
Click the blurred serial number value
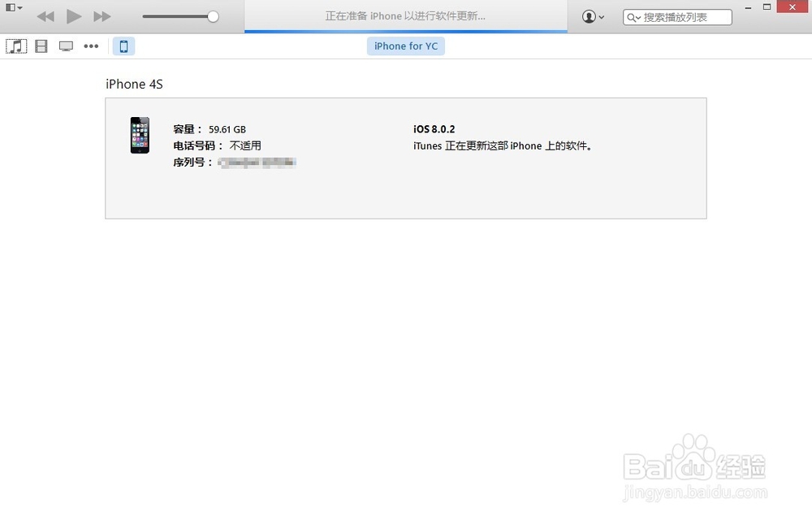[257, 162]
